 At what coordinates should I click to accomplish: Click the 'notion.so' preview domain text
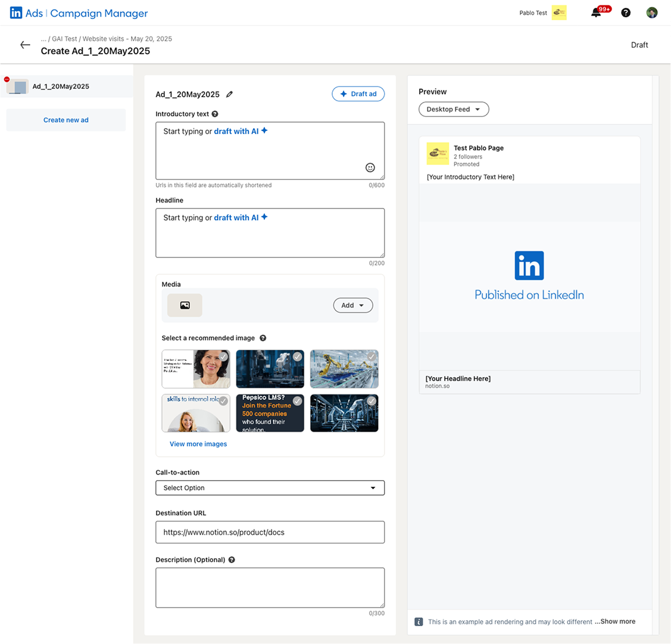click(438, 386)
